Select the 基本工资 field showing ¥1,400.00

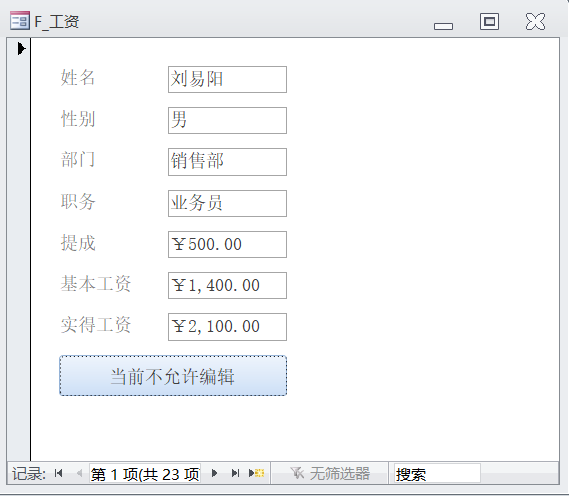(x=227, y=285)
